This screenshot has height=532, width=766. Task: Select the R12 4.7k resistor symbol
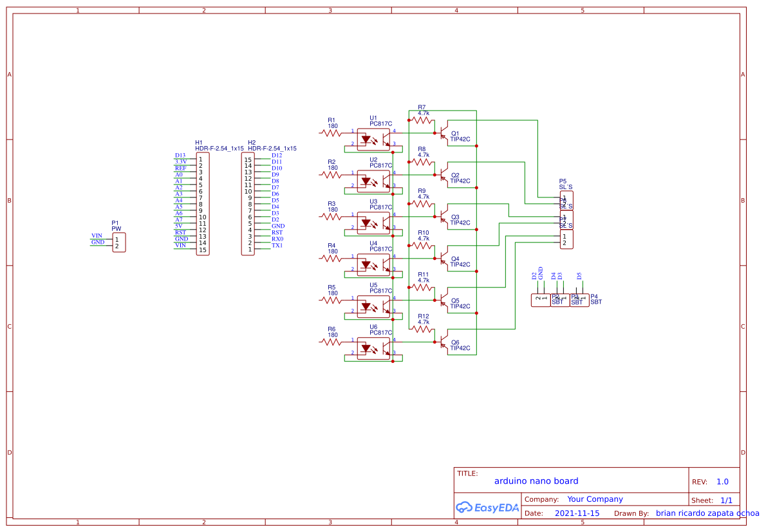click(422, 329)
